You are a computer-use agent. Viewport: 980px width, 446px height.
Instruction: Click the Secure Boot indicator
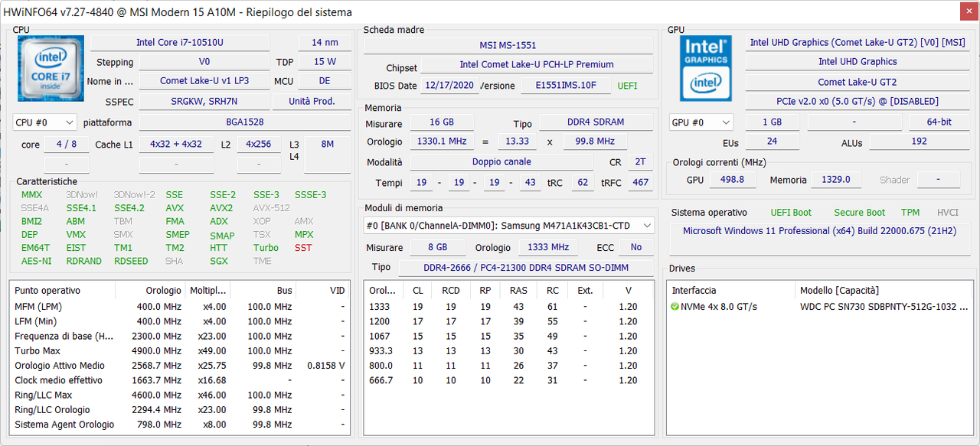pyautogui.click(x=860, y=213)
